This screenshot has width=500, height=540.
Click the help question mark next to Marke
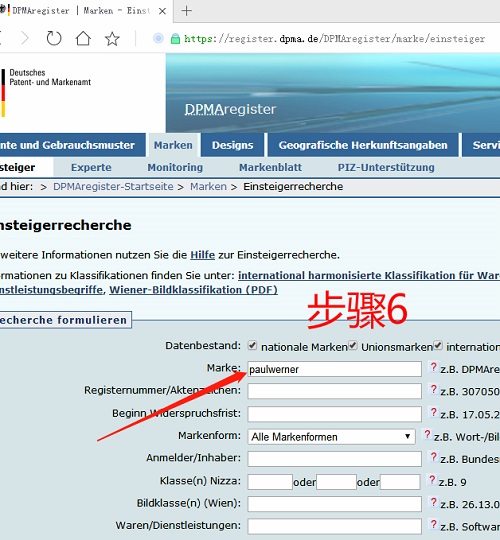coord(434,367)
